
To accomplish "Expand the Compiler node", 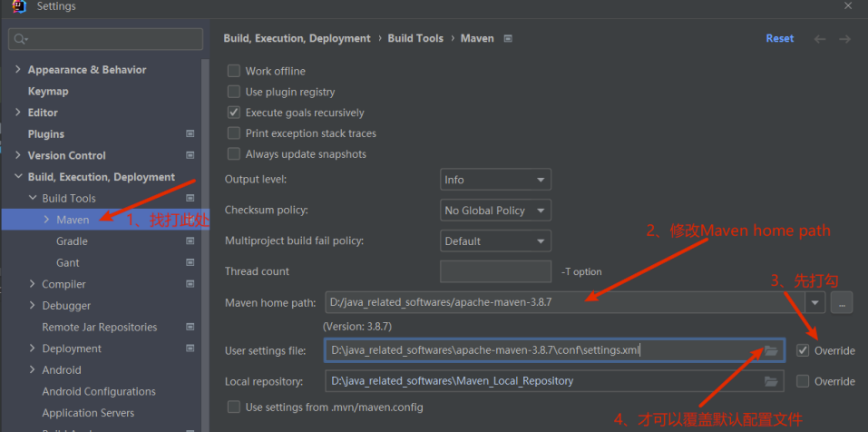I will (32, 283).
